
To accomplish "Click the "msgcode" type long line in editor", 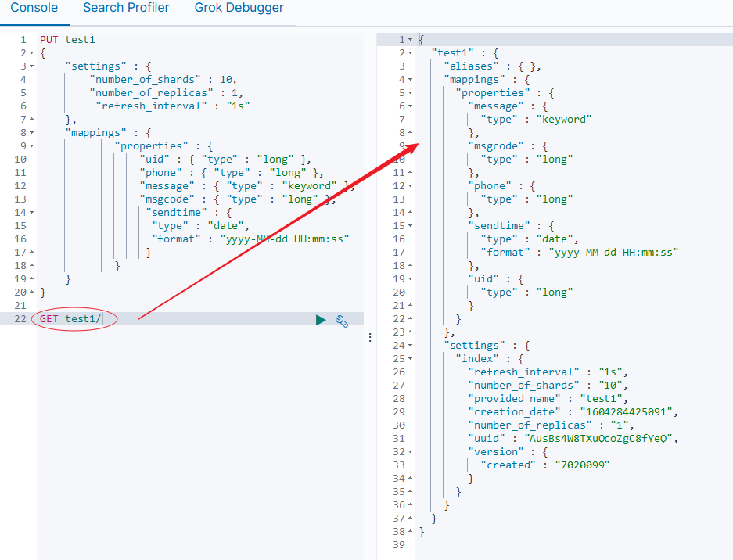I will pos(238,199).
